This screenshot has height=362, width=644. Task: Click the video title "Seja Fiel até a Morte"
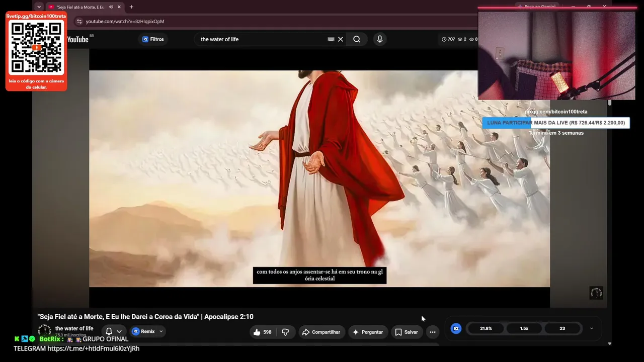click(145, 317)
